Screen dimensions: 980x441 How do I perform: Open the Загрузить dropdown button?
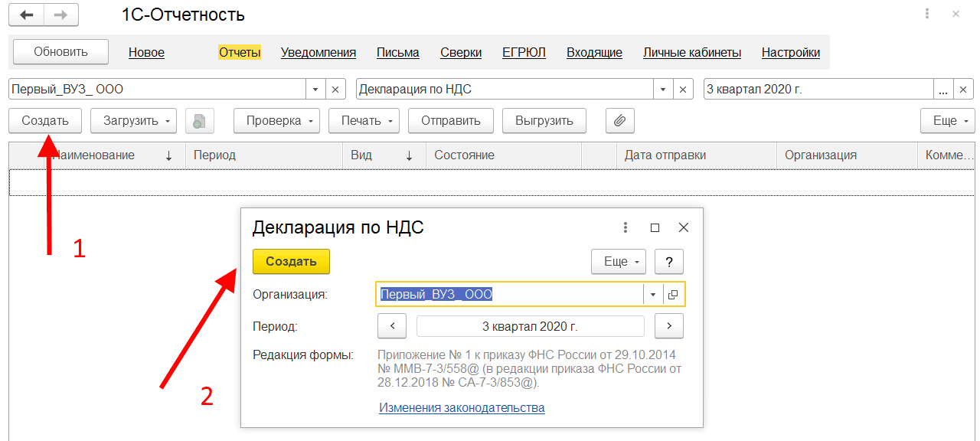[x=133, y=120]
